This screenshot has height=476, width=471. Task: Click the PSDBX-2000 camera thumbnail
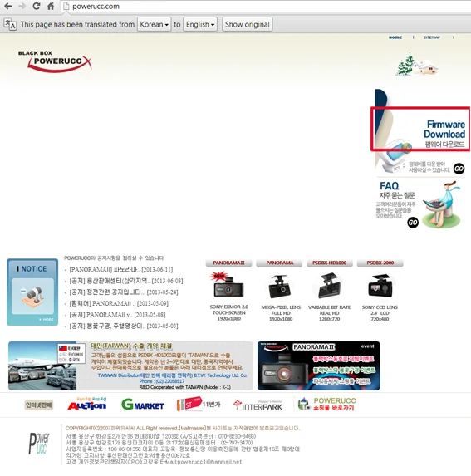[380, 286]
